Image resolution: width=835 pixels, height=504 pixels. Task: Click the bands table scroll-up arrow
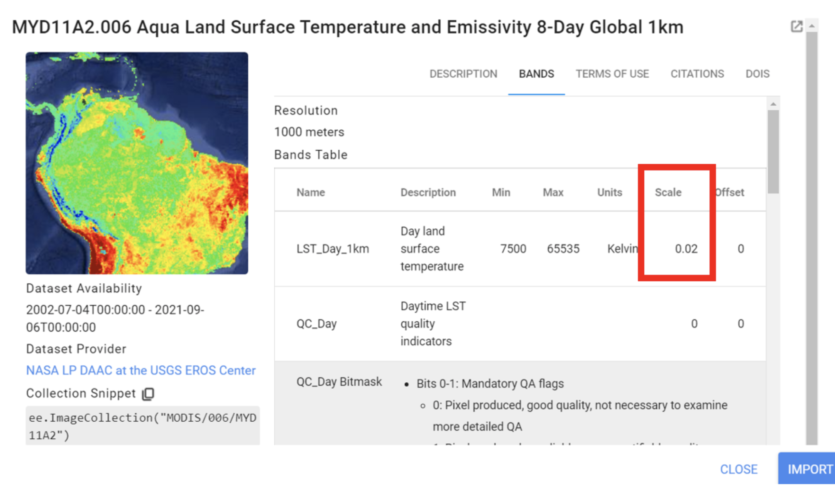773,104
